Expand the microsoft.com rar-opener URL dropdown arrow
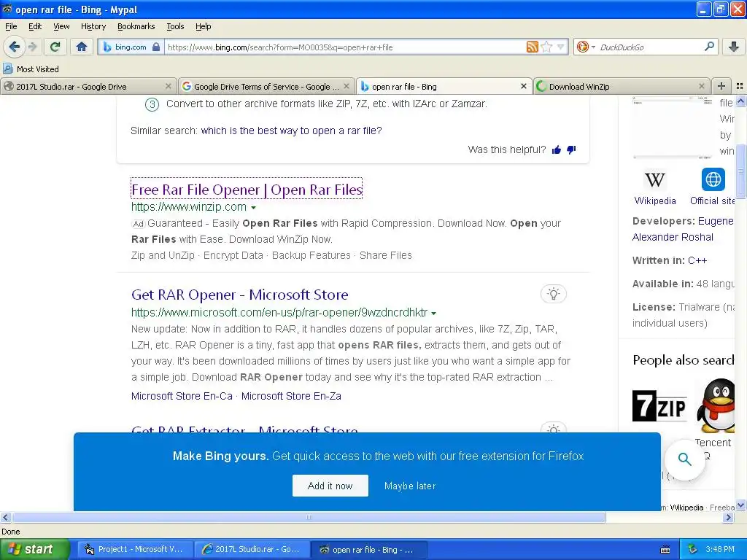 coord(433,314)
